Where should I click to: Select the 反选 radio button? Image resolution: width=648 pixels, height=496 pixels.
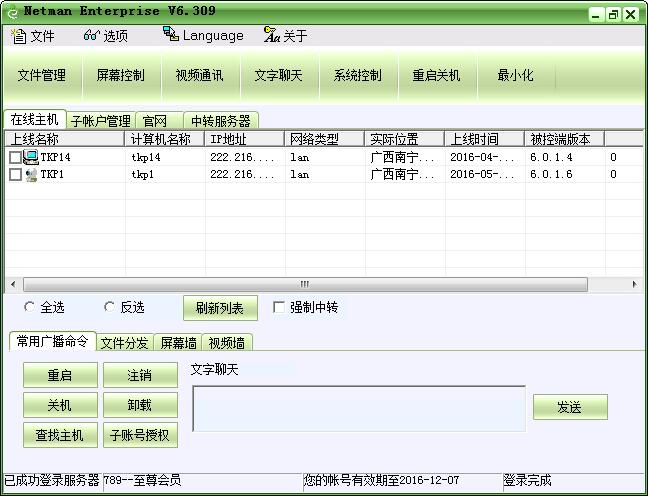click(110, 307)
